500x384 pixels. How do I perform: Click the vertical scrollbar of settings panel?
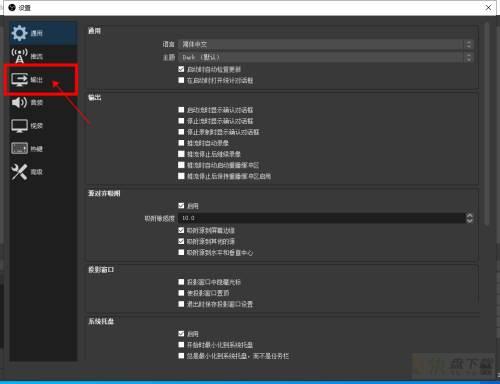tap(487, 123)
